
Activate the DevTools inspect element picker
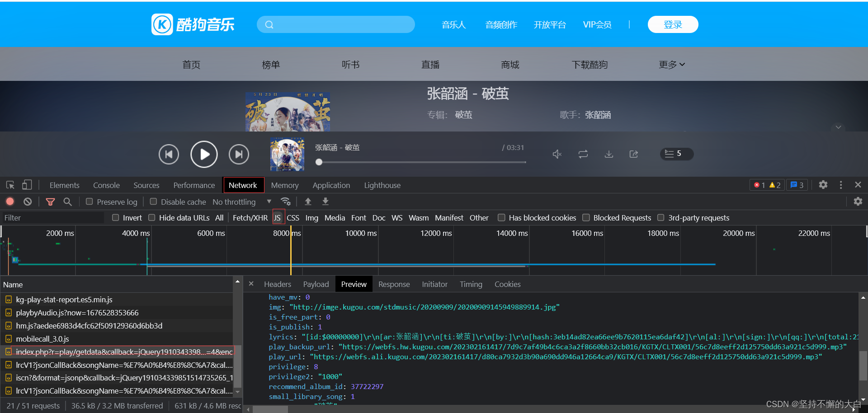pyautogui.click(x=10, y=185)
